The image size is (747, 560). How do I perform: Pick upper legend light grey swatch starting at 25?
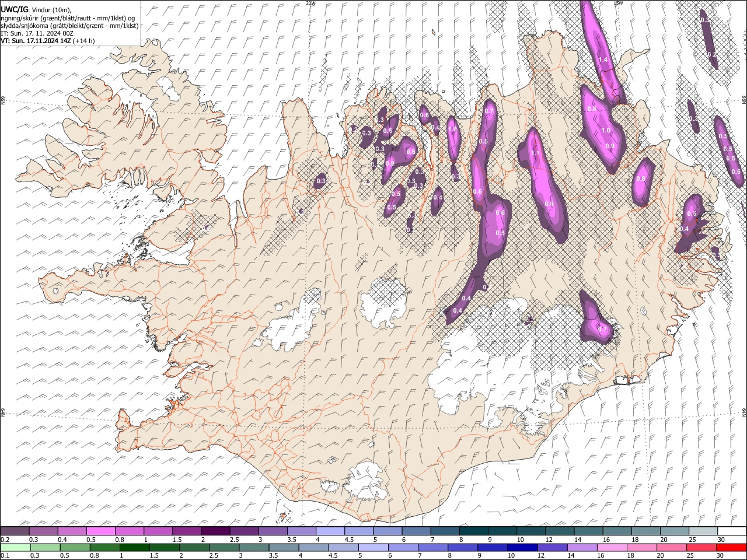click(x=703, y=531)
